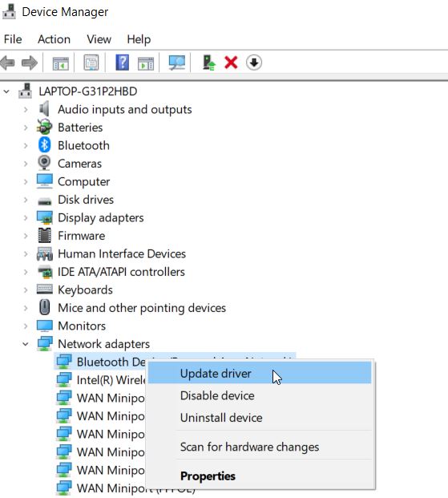Click the Update device driver toolbar icon
The width and height of the screenshot is (448, 498).
209,63
